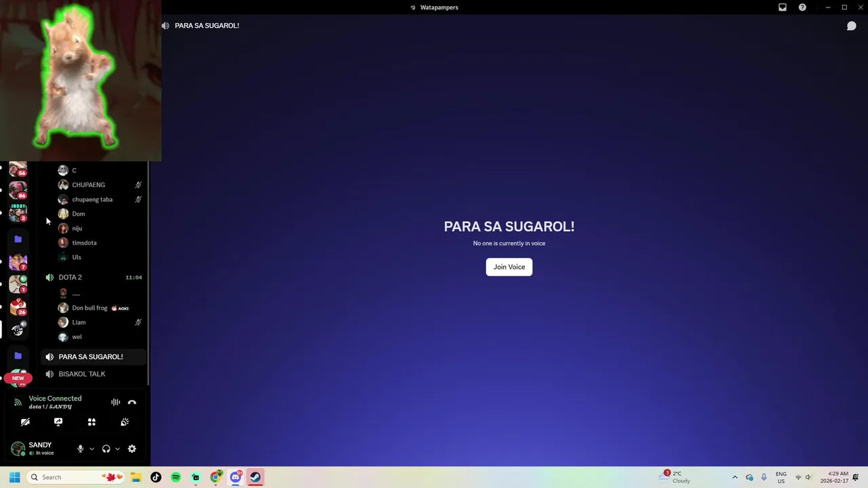Image resolution: width=868 pixels, height=488 pixels.
Task: Open Spotify from taskbar
Action: (x=176, y=477)
